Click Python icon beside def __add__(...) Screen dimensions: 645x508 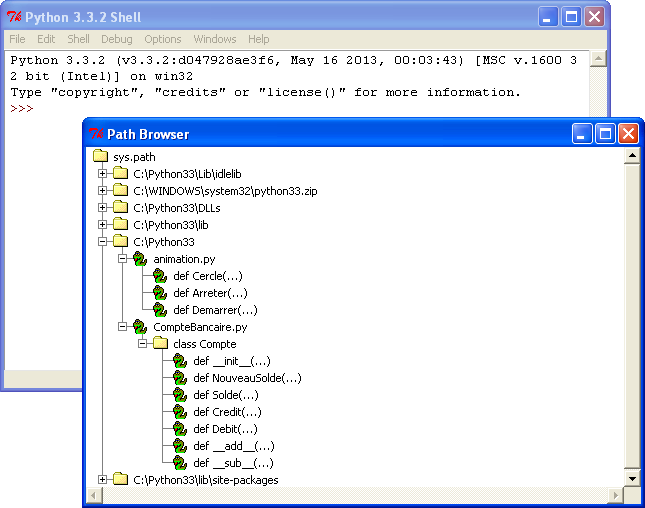180,446
